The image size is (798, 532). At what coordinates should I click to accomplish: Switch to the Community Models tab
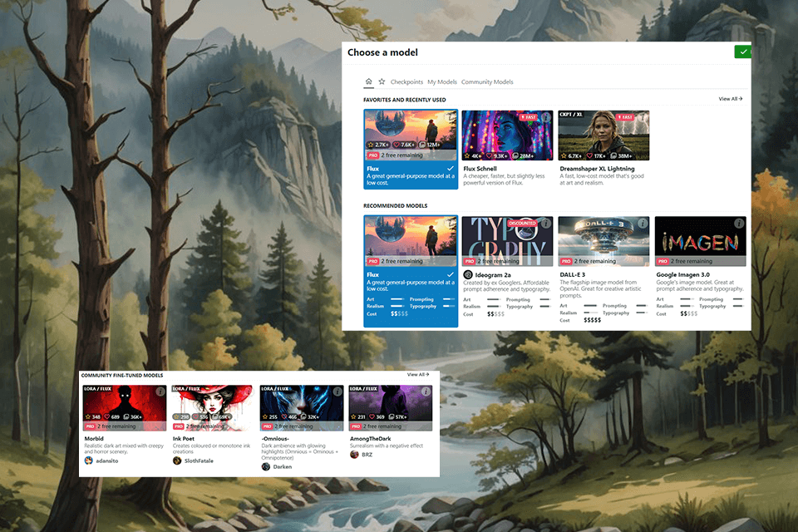pyautogui.click(x=487, y=82)
